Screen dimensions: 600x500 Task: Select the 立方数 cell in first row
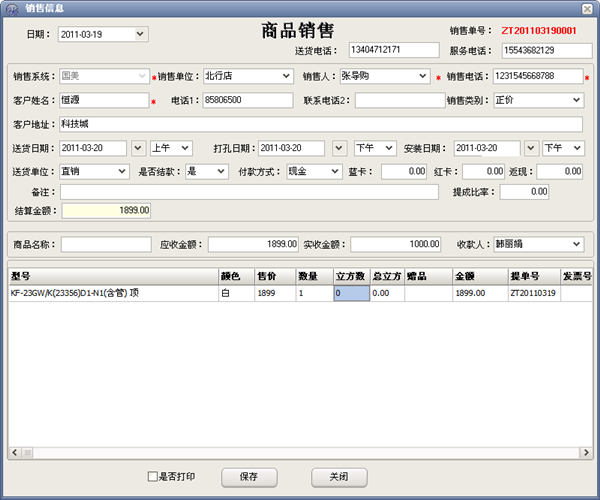pyautogui.click(x=351, y=294)
